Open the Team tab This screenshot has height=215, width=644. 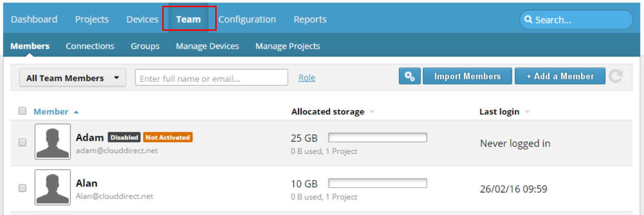click(188, 20)
